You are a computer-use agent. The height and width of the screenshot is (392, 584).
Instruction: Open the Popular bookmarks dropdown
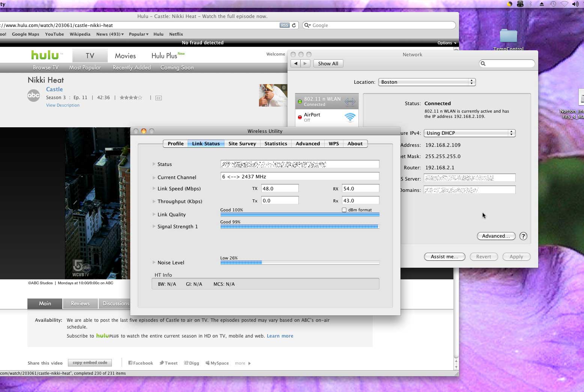click(138, 34)
